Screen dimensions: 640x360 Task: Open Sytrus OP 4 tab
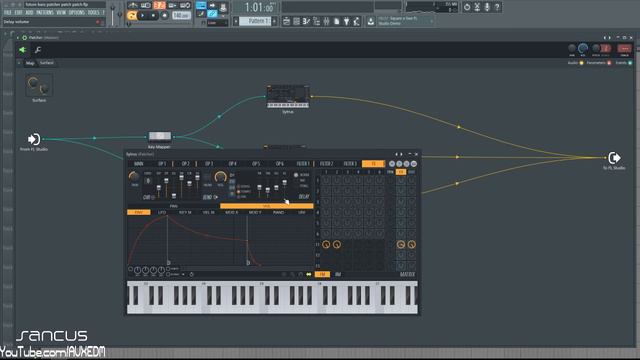(233, 164)
